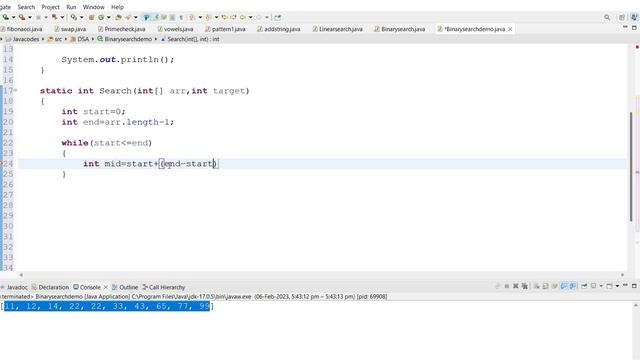Switch to Linearsearch.java tab
The height and width of the screenshot is (360, 640).
(341, 29)
